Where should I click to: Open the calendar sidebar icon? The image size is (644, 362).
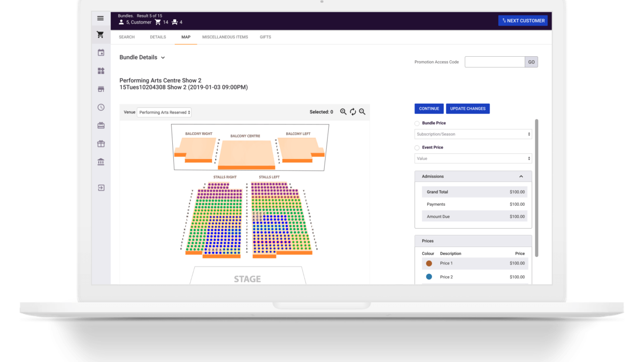(101, 53)
